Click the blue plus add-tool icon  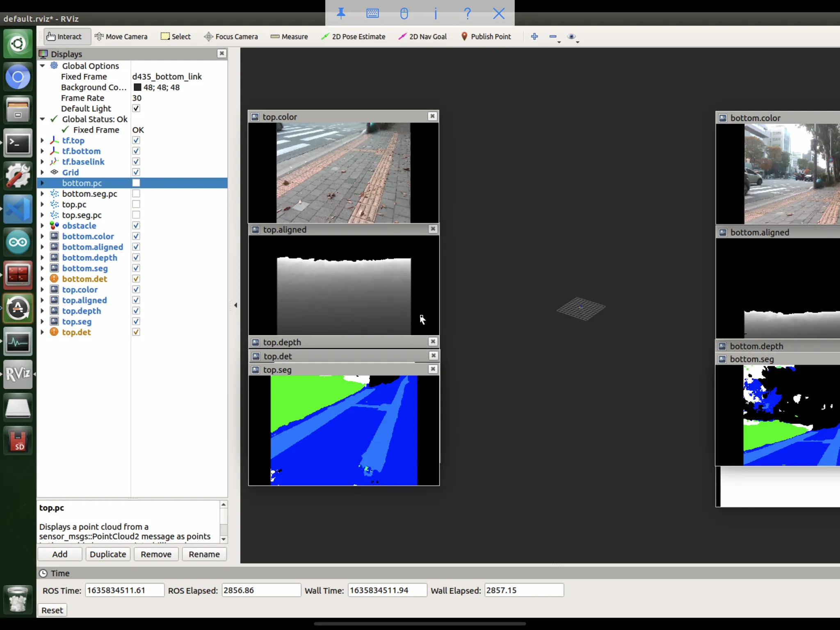point(534,37)
